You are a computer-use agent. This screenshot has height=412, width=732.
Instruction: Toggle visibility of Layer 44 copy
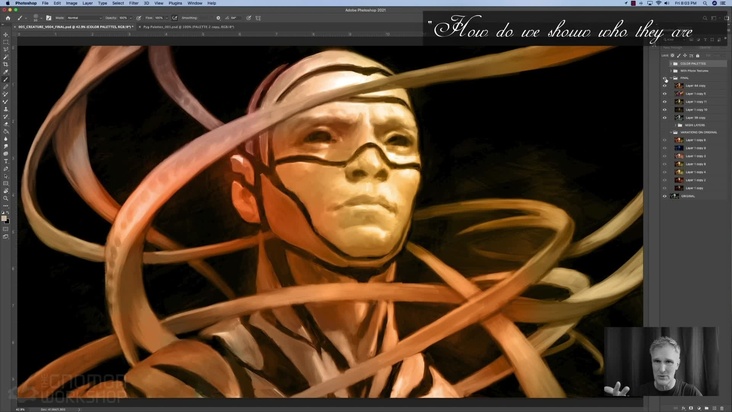[665, 86]
